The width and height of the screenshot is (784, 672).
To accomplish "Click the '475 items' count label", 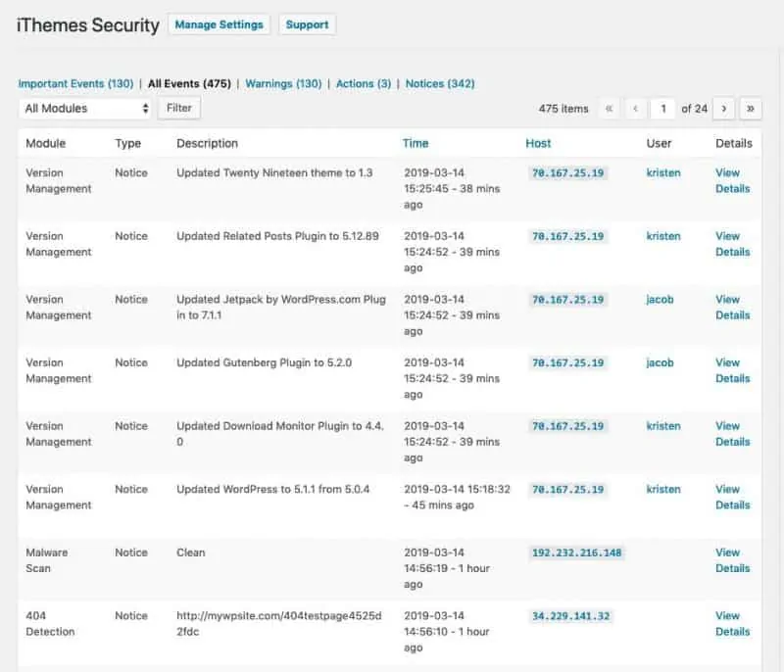I will [x=563, y=109].
